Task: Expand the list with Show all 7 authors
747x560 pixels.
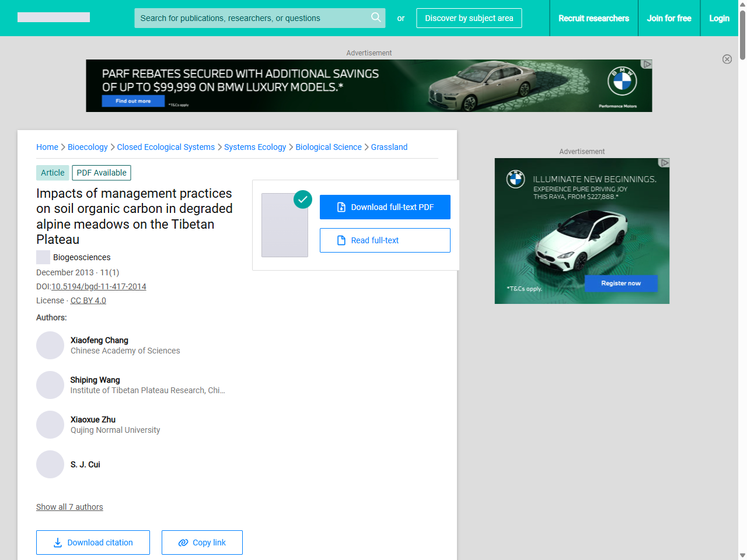Action: pos(69,507)
